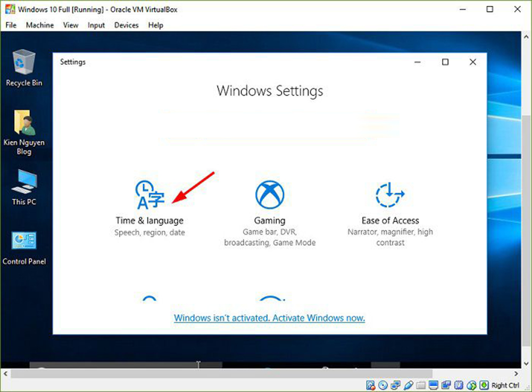Click the horizontal scrollbar thumb
The width and height of the screenshot is (532, 392).
point(221,374)
